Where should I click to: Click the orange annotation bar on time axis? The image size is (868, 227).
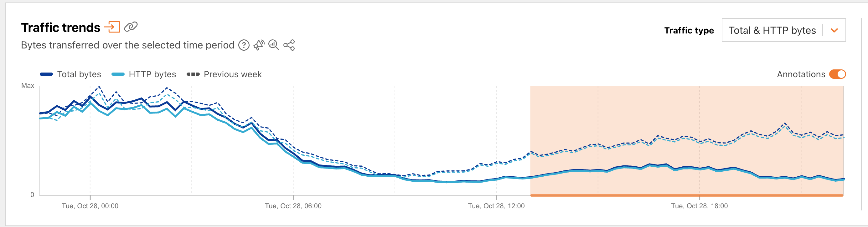(x=686, y=195)
